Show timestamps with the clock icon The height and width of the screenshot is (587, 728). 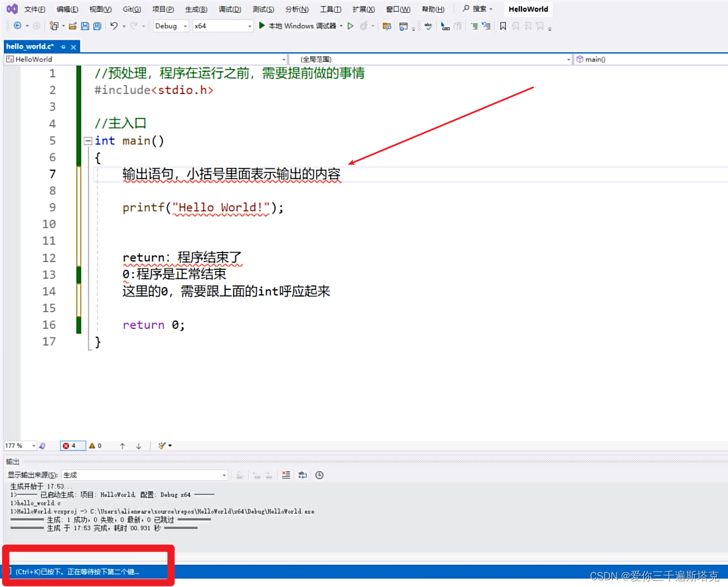coord(318,475)
